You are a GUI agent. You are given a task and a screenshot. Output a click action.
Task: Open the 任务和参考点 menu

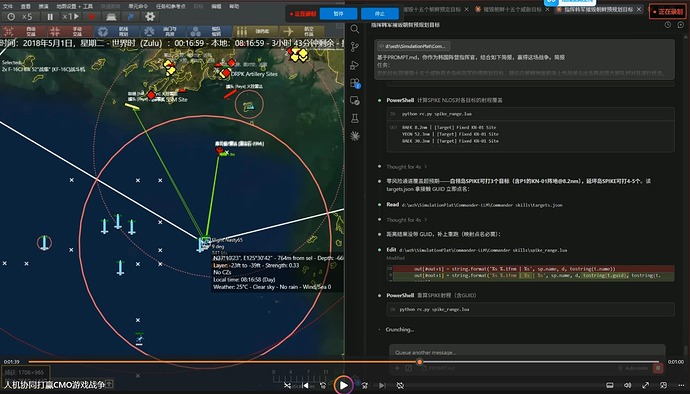[171, 6]
